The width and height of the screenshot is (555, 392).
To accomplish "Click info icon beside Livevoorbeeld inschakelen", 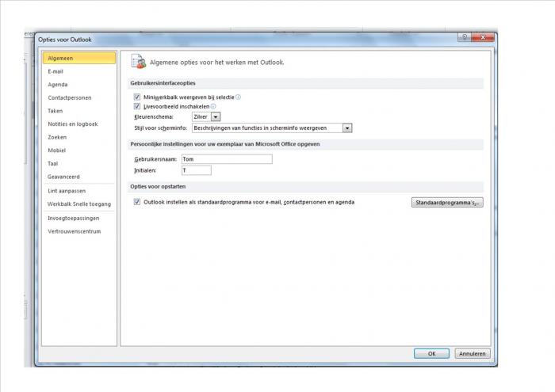I will (213, 106).
